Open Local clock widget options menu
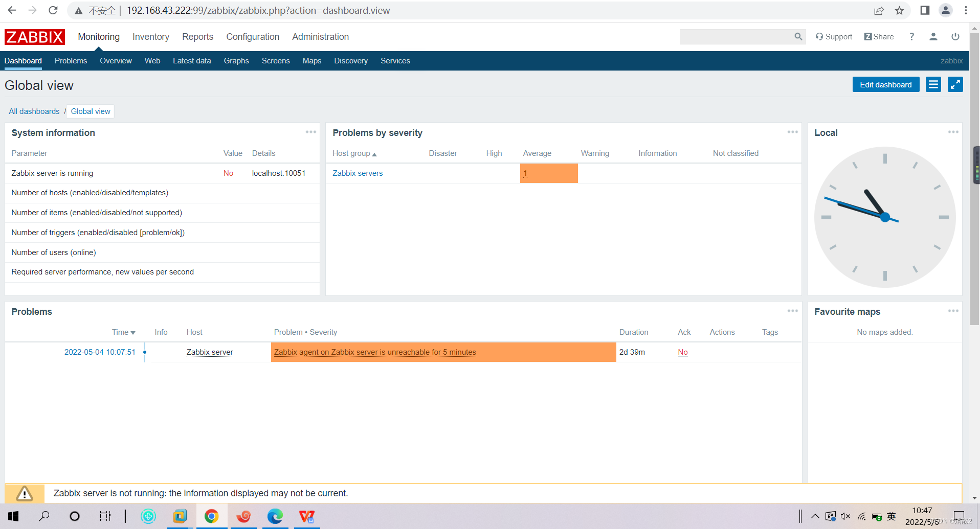Screen dimensions: 980x529 pos(952,132)
